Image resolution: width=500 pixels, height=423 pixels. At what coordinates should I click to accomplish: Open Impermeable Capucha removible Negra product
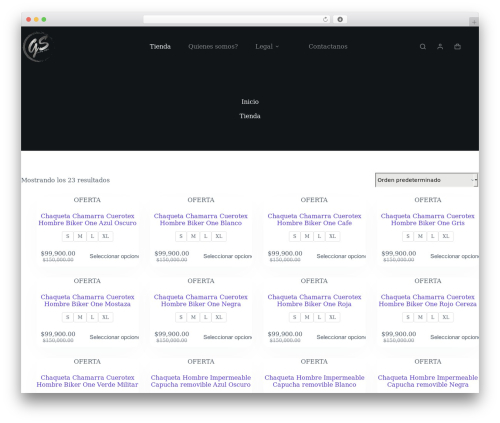(x=428, y=381)
